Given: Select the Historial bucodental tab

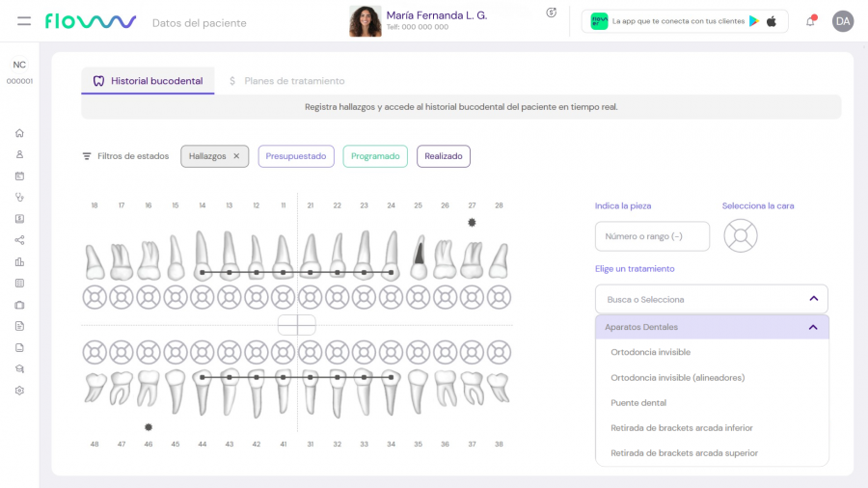Looking at the screenshot, I should 148,81.
